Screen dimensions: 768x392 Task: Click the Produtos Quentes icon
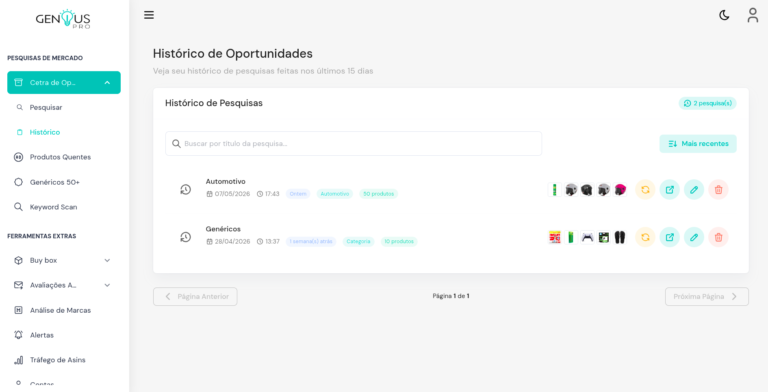coord(18,157)
